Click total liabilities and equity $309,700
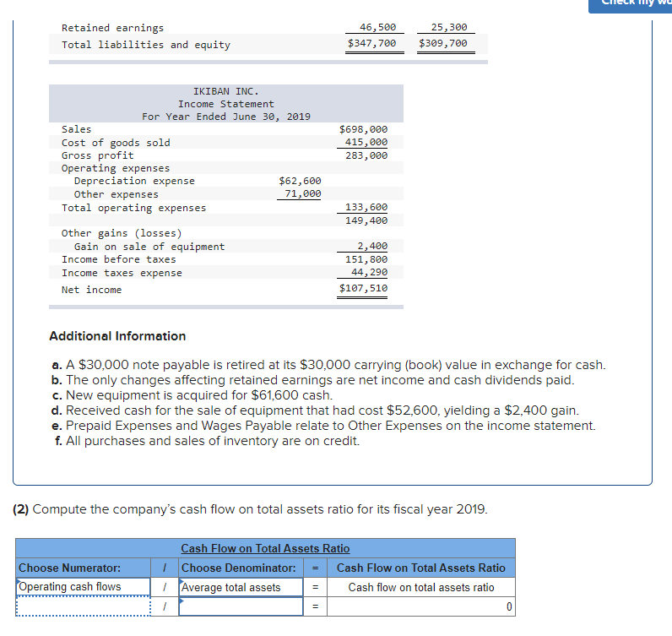The height and width of the screenshot is (636, 672). coord(442,43)
